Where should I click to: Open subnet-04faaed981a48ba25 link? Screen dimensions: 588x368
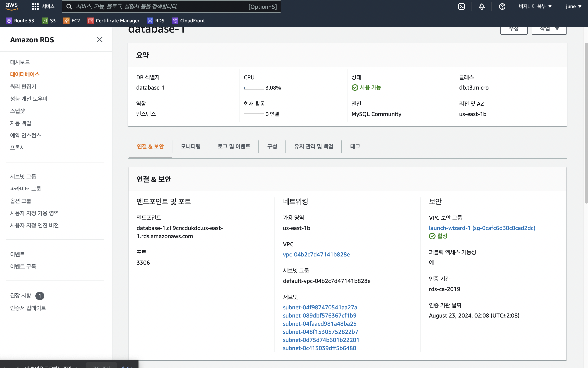(x=320, y=323)
